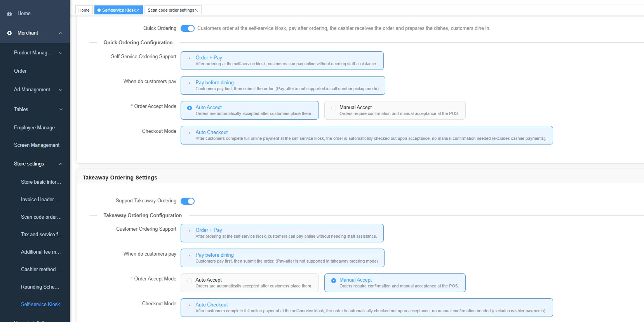
Task: Select Manual Accept under Takeaway Ordering Configuration
Action: (395, 283)
